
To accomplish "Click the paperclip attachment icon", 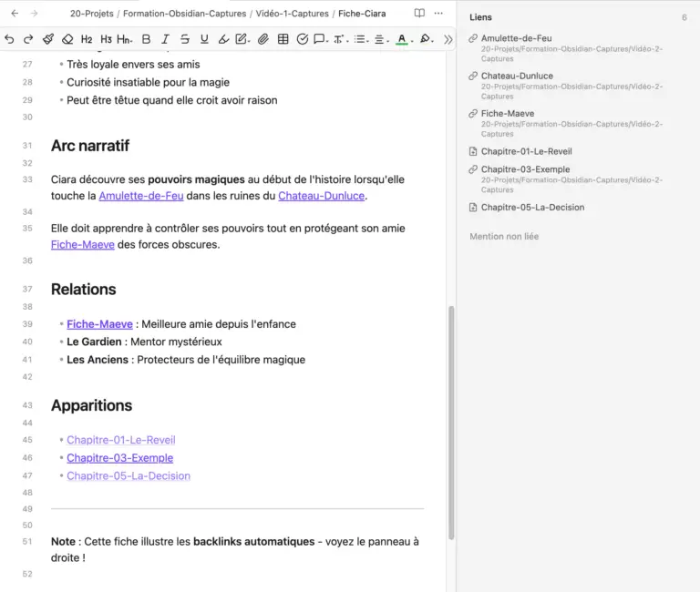I will [x=263, y=39].
